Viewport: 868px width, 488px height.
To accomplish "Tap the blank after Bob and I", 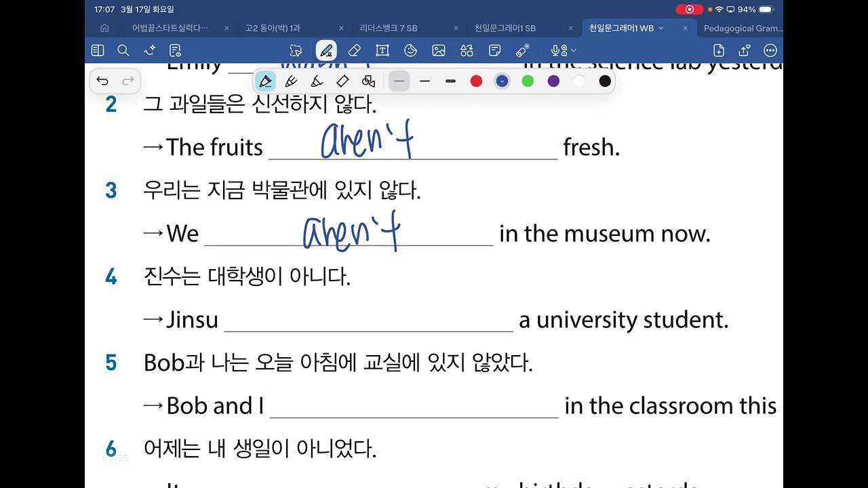I will point(414,406).
